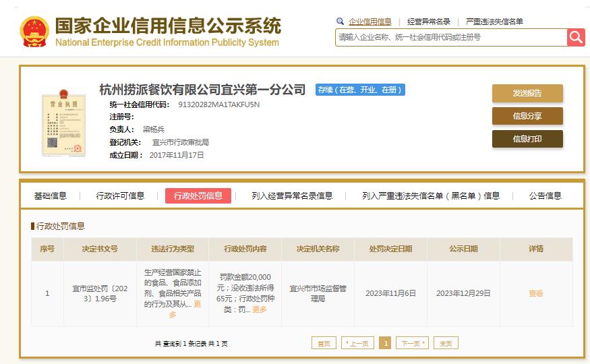
Task: Click the registration authority 宜兴市行政审批局
Action: [181, 142]
